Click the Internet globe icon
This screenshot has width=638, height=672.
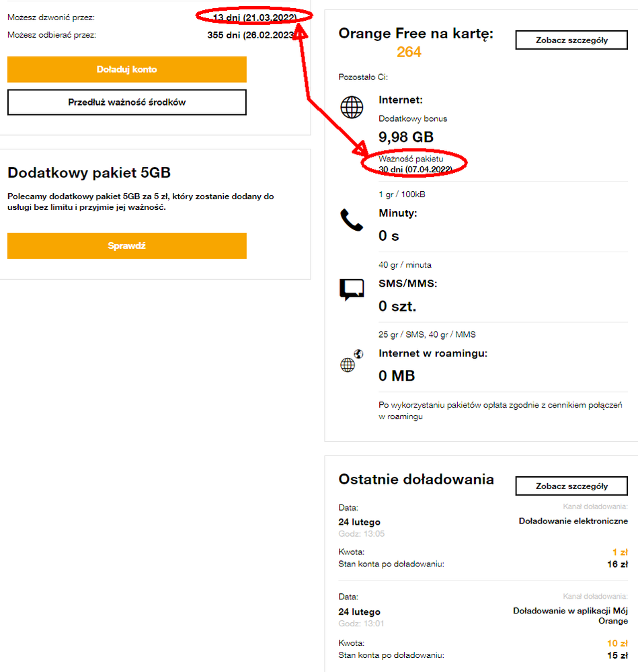click(352, 108)
